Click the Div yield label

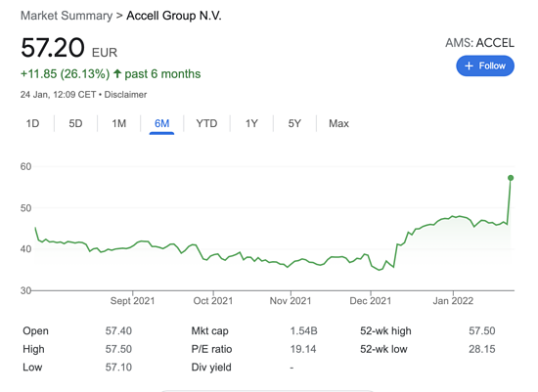pyautogui.click(x=211, y=368)
